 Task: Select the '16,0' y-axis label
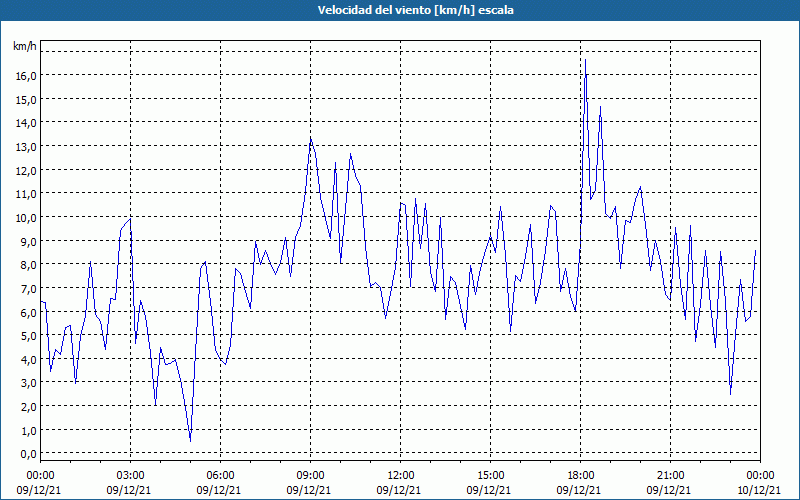(27, 76)
